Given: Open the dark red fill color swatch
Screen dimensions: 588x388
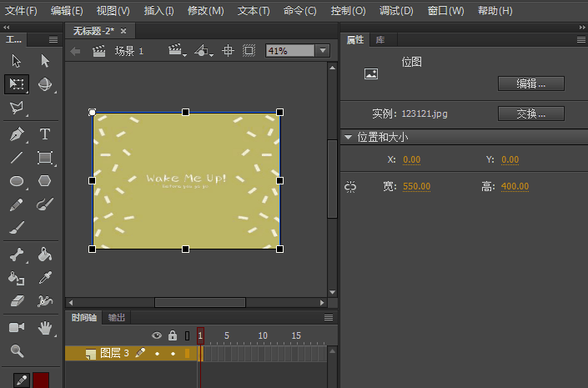Looking at the screenshot, I should point(41,380).
